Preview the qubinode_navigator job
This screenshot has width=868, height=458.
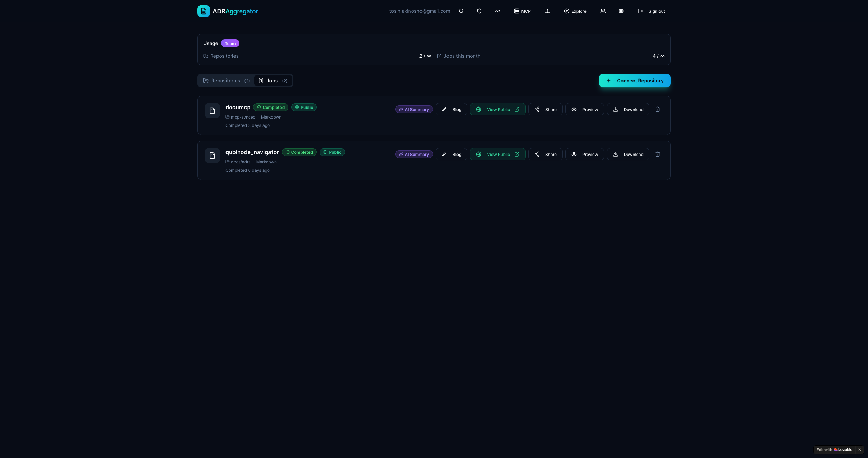click(584, 154)
